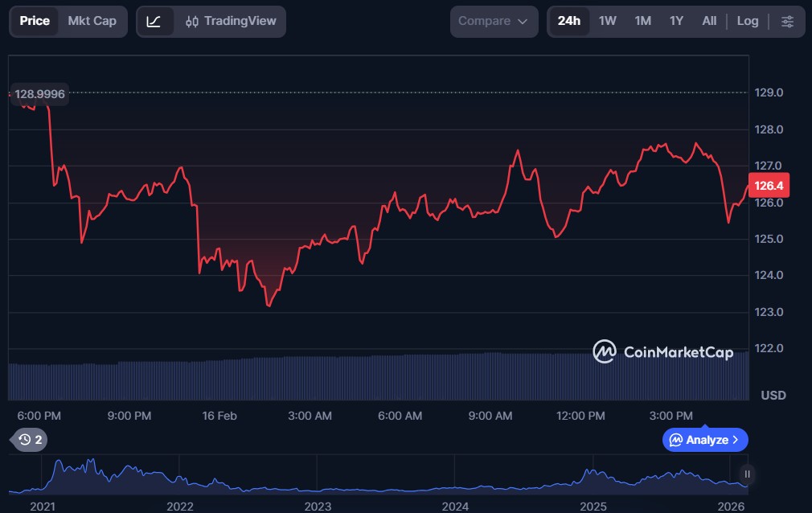Click the history events badge
This screenshot has height=513, width=812.
coord(30,440)
